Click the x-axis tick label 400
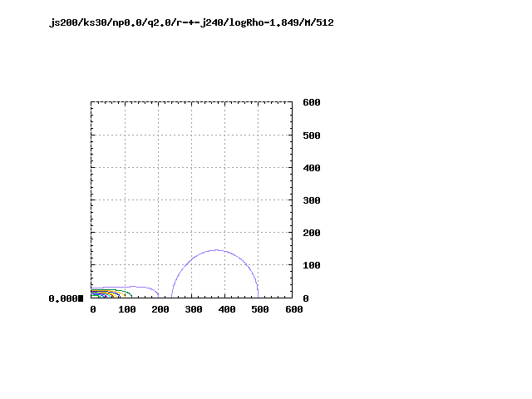Image resolution: width=532 pixels, height=399 pixels. pos(227,309)
